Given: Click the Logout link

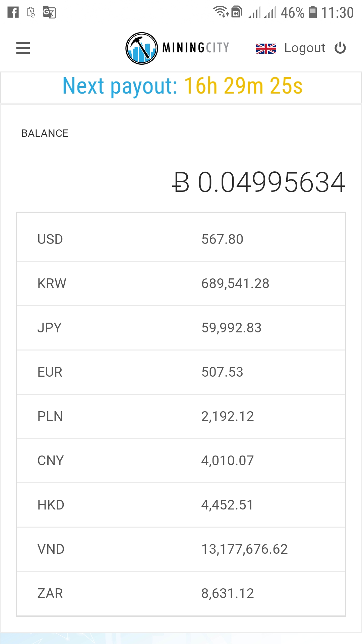Looking at the screenshot, I should click(304, 48).
